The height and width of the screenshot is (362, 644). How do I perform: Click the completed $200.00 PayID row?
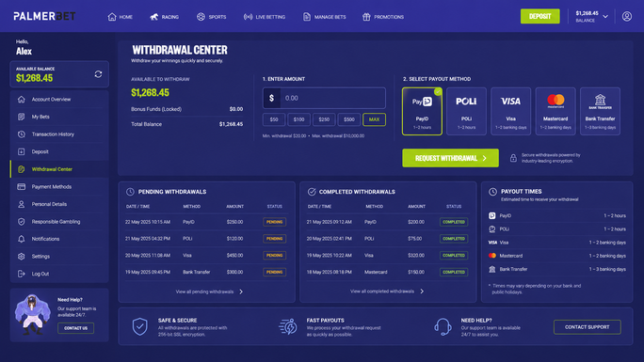point(388,222)
